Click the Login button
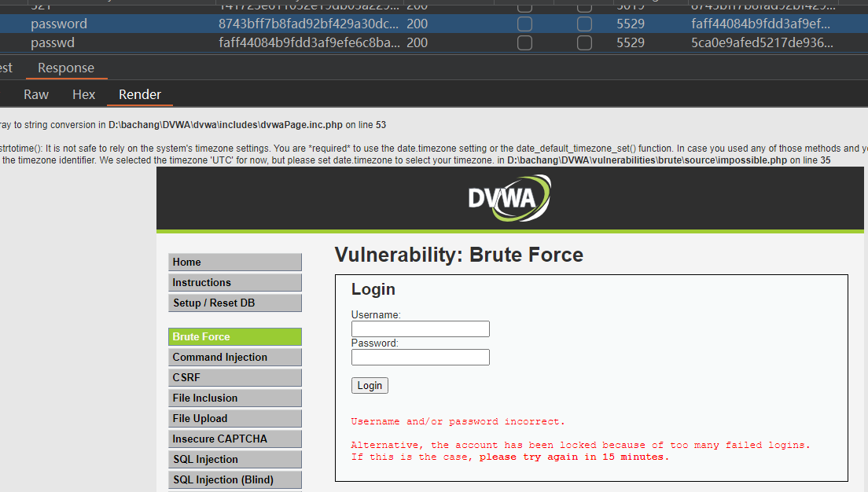868x492 pixels. click(370, 386)
